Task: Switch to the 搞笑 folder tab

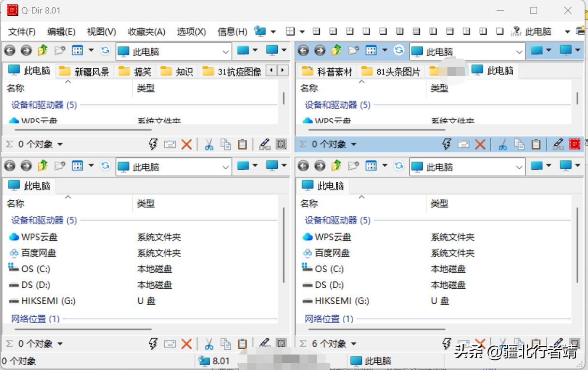Action: [x=142, y=70]
